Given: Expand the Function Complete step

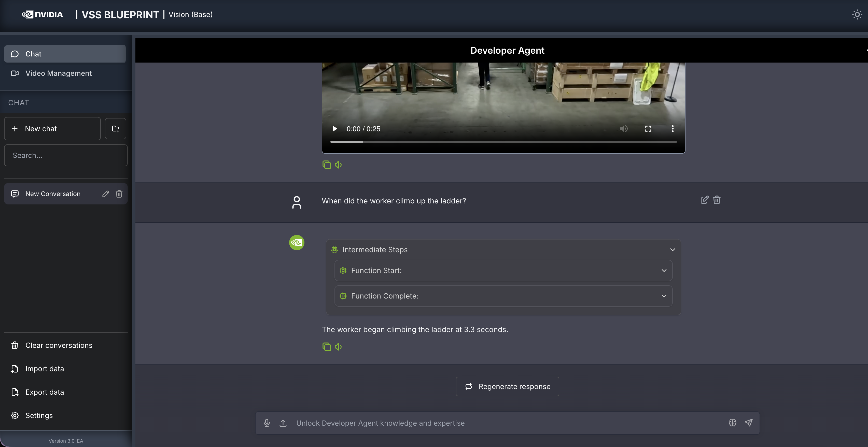Looking at the screenshot, I should (664, 296).
